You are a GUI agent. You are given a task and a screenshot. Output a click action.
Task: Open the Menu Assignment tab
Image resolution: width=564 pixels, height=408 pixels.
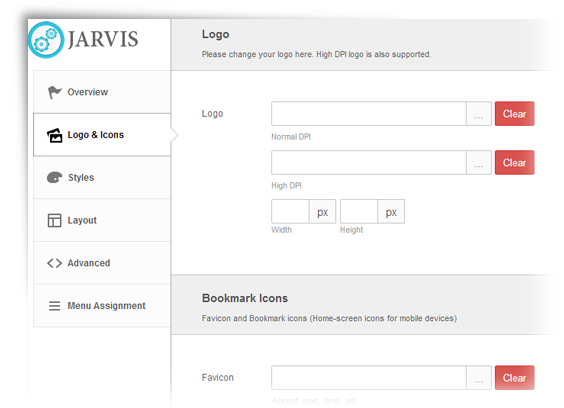102,306
